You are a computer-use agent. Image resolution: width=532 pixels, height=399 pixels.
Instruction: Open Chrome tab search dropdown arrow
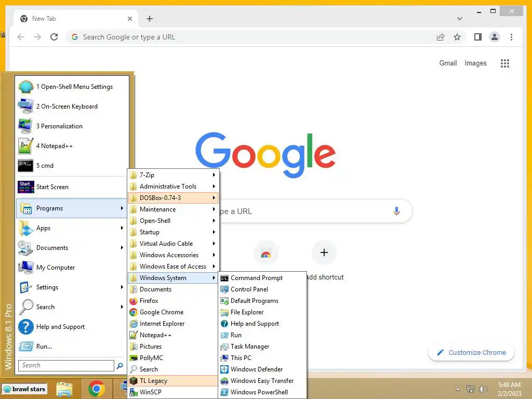[459, 19]
